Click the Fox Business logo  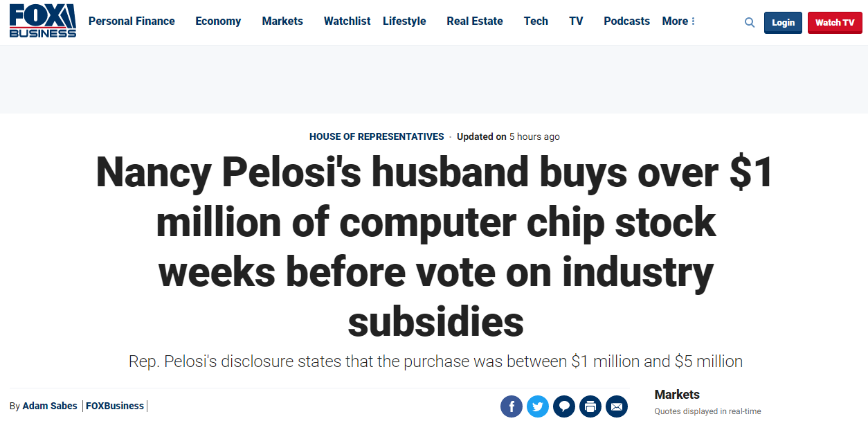coord(42,21)
